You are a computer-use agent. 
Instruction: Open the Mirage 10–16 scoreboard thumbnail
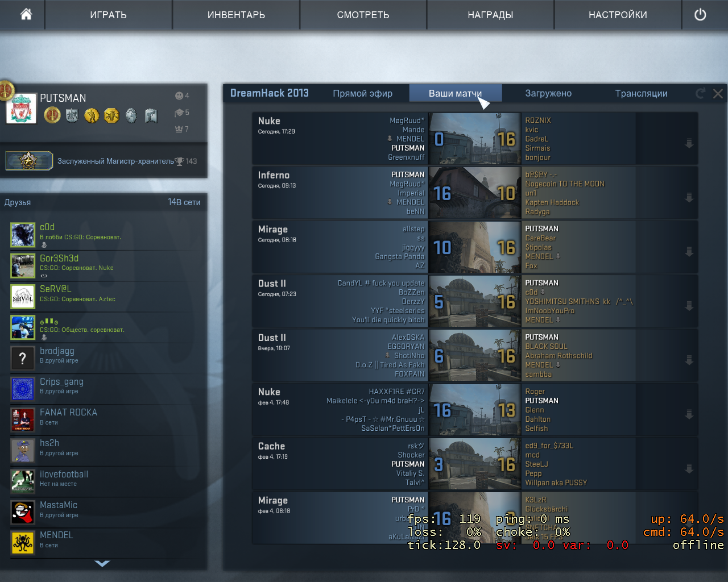coord(474,247)
